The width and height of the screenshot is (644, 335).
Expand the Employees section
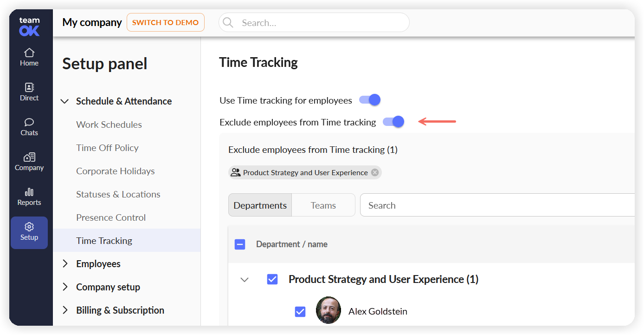pos(65,264)
